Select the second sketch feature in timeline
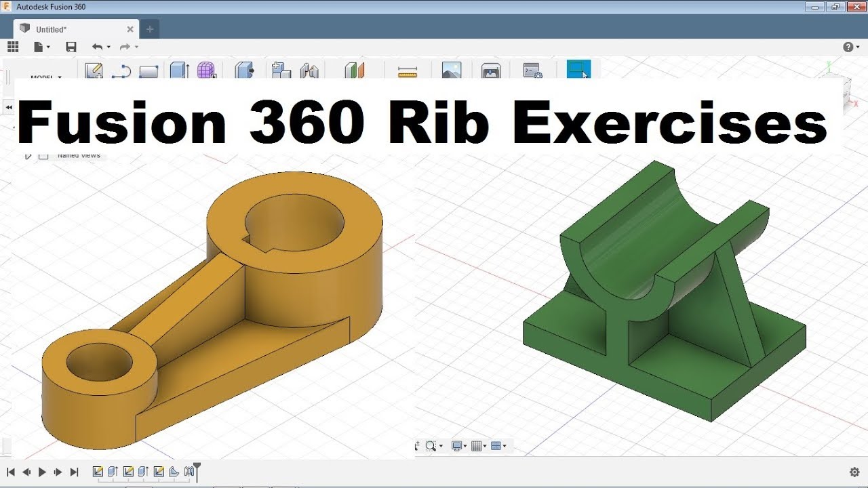This screenshot has height=488, width=868. click(x=128, y=472)
